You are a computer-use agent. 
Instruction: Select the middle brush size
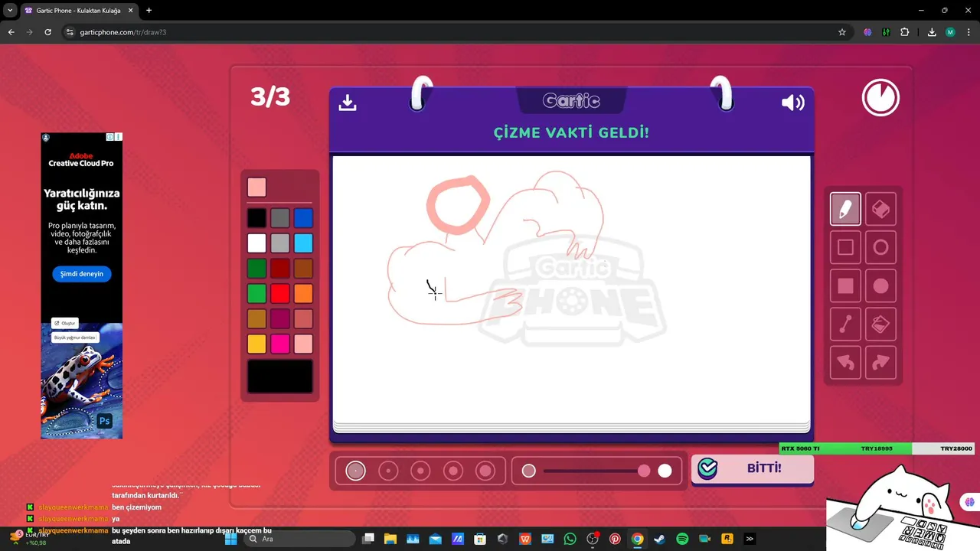pyautogui.click(x=420, y=471)
